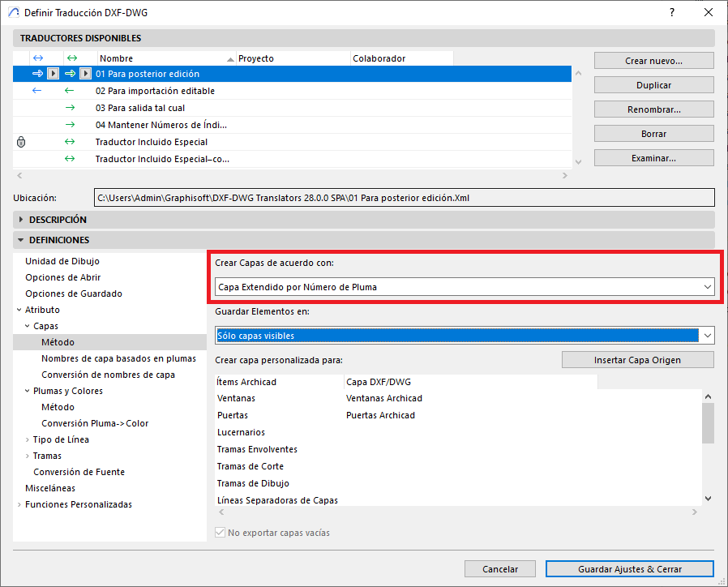Screen dimensions: 728x587
Task: Click Guardar Ajustes & Cerrar button
Action: pyautogui.click(x=629, y=569)
